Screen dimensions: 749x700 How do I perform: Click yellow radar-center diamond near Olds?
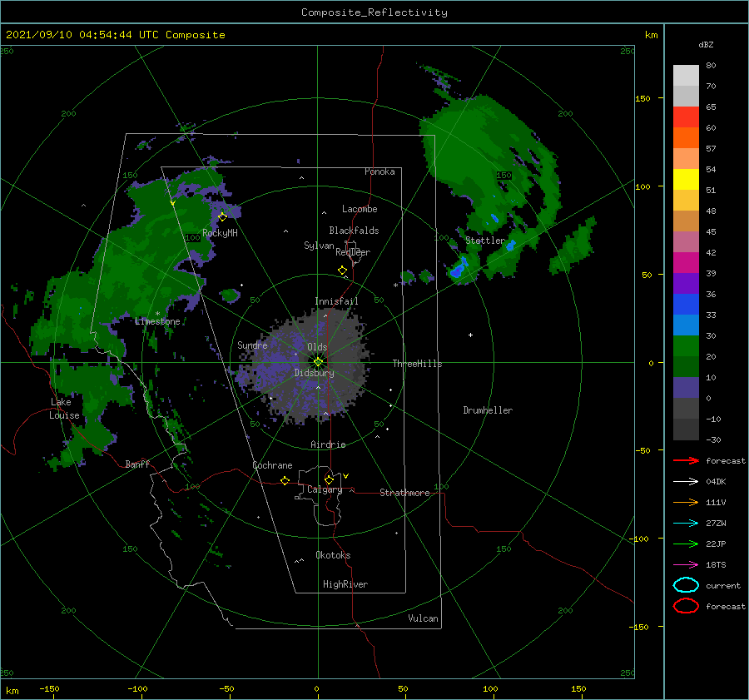click(x=318, y=362)
